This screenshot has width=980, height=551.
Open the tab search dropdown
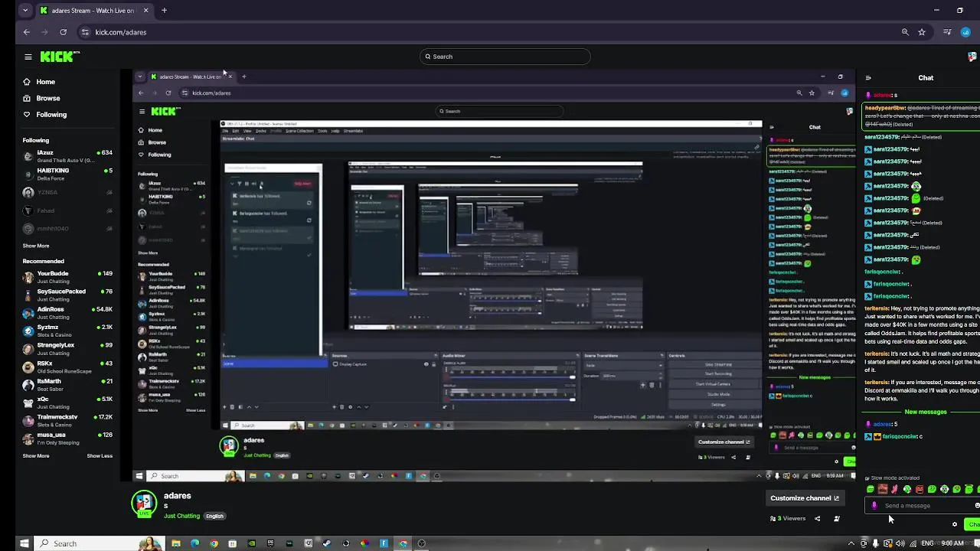(x=25, y=11)
